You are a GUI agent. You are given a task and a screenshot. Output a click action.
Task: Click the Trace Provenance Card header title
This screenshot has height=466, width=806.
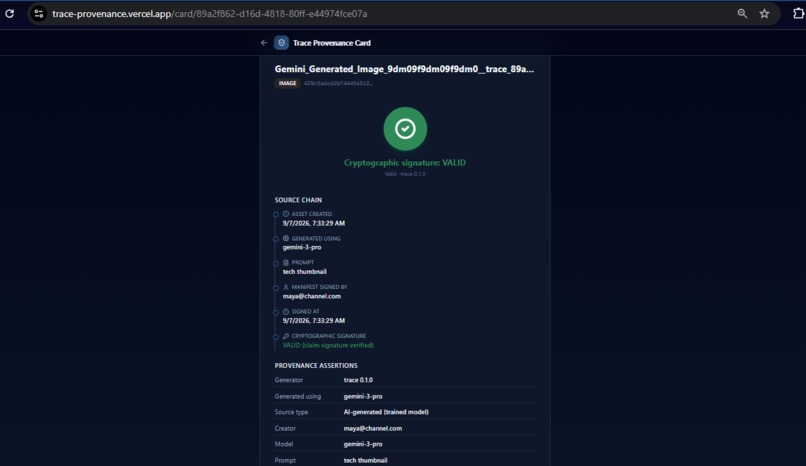tap(332, 43)
